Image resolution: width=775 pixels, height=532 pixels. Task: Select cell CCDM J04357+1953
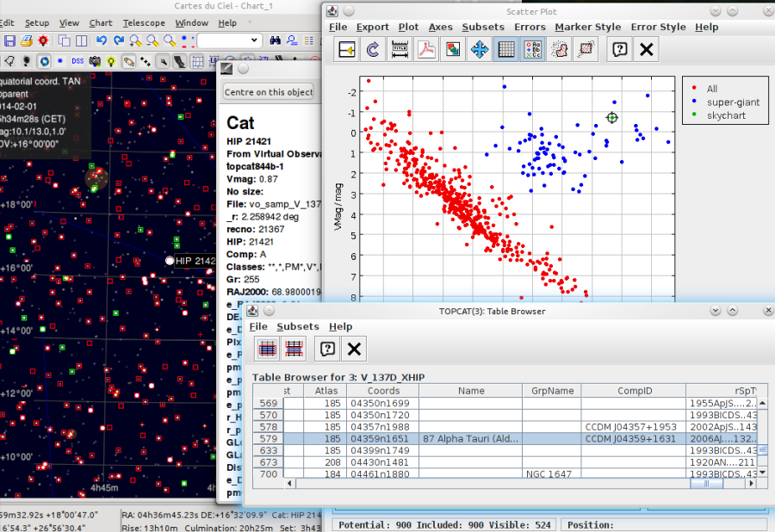(x=634, y=427)
